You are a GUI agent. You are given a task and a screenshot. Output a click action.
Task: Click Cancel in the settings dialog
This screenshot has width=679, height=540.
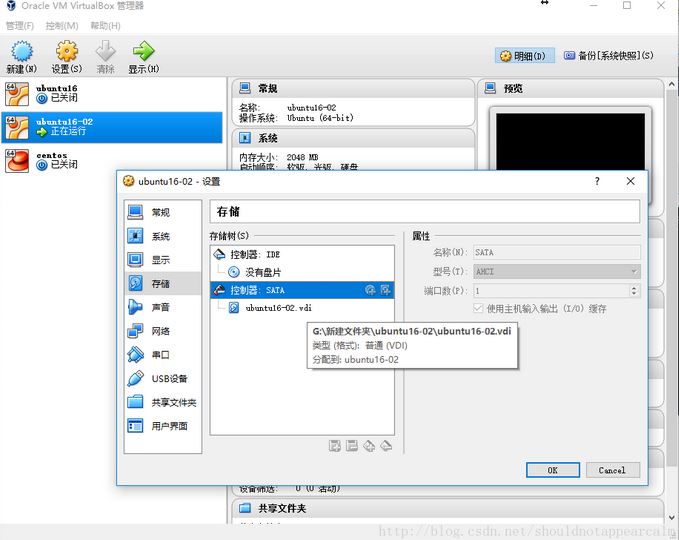[612, 470]
